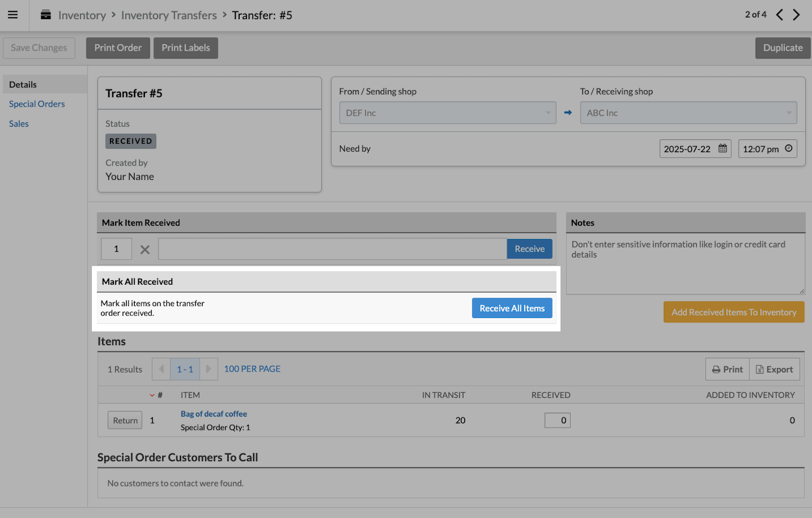Open the Bag of decaf coffee link
Viewport: 812px width, 518px height.
point(214,414)
